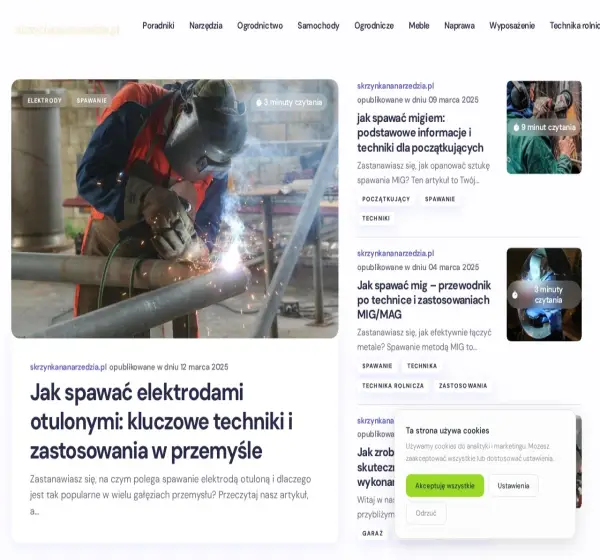Open the Meble menu item
Image resolution: width=600 pixels, height=560 pixels.
(x=419, y=26)
